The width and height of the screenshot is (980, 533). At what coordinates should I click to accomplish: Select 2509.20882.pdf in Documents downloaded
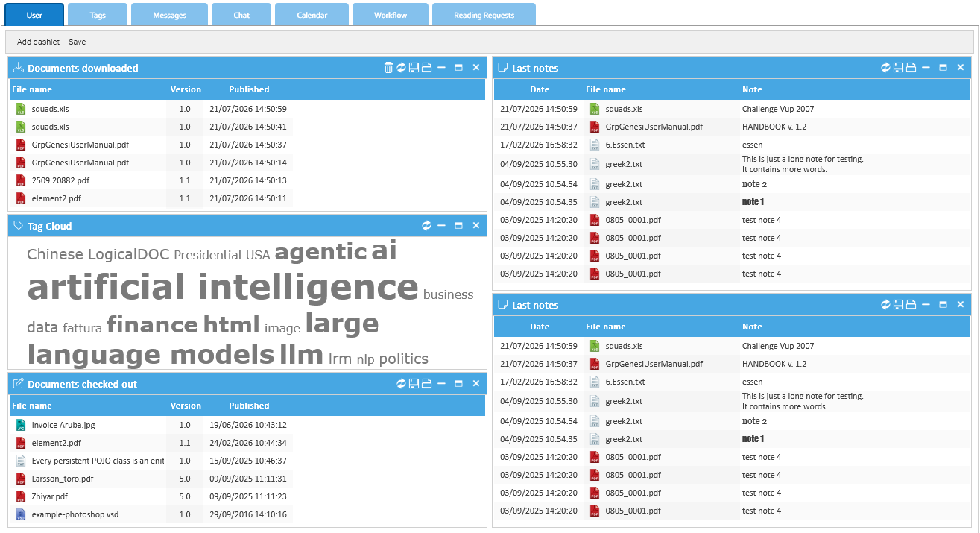151,180
